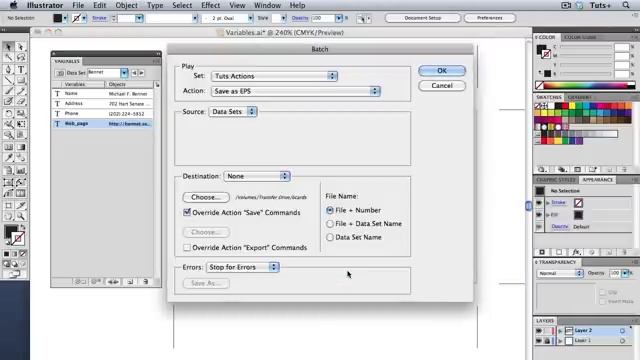The image size is (640, 360).
Task: Select the Pen tool
Action: 8,69
